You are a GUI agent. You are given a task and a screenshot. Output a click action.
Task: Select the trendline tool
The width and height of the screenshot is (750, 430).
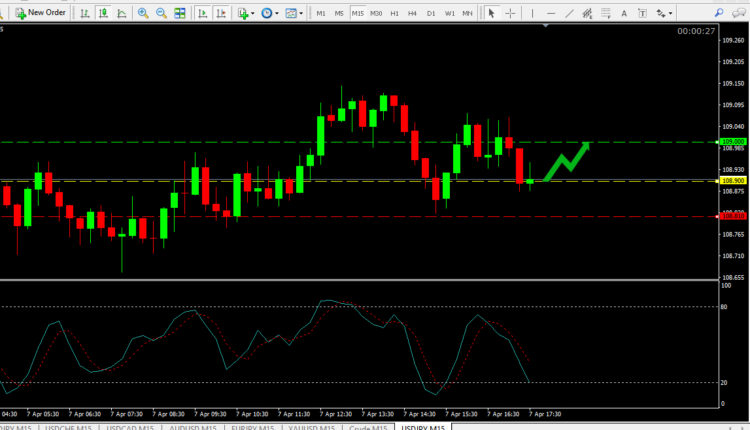coord(569,13)
